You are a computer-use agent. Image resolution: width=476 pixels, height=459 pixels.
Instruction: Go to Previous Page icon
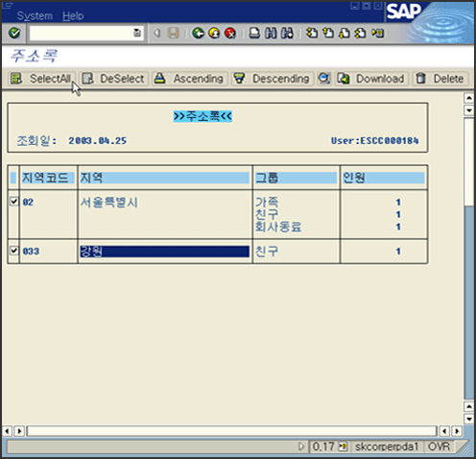point(328,33)
